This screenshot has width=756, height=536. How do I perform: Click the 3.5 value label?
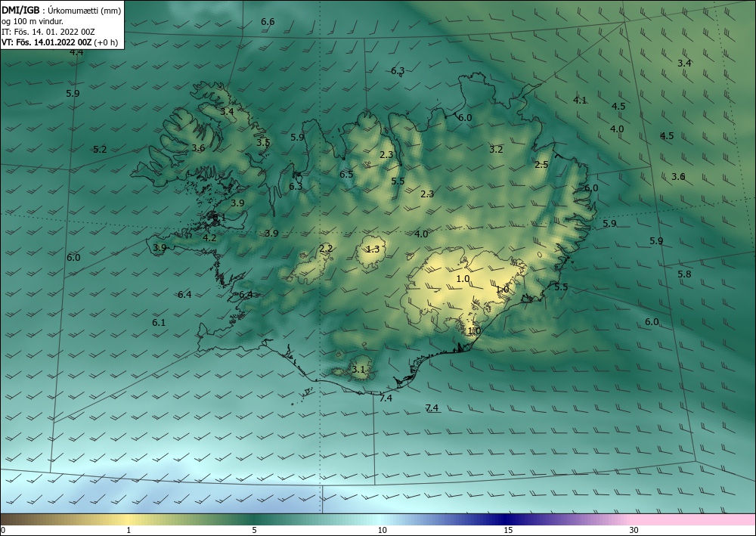point(263,143)
